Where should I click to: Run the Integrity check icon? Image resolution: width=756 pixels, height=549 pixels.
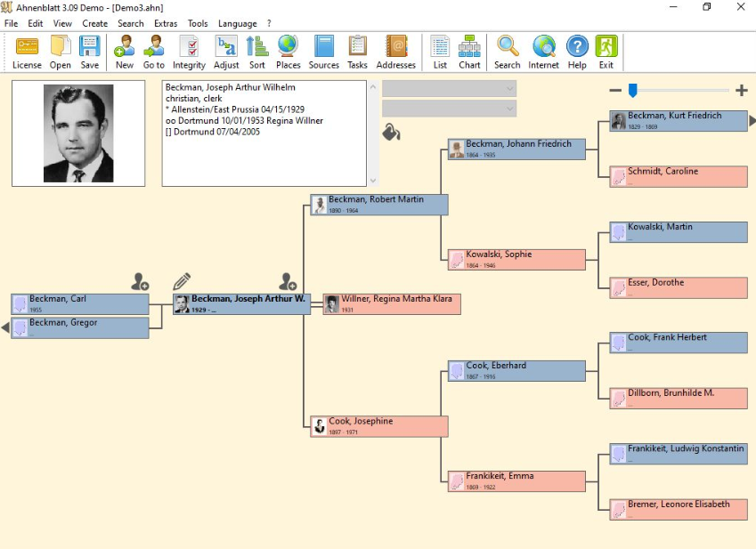click(189, 52)
